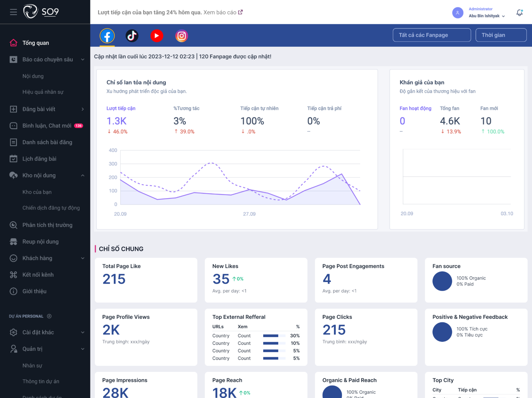The height and width of the screenshot is (398, 532).
Task: Open the Thời gian selector
Action: click(x=501, y=35)
